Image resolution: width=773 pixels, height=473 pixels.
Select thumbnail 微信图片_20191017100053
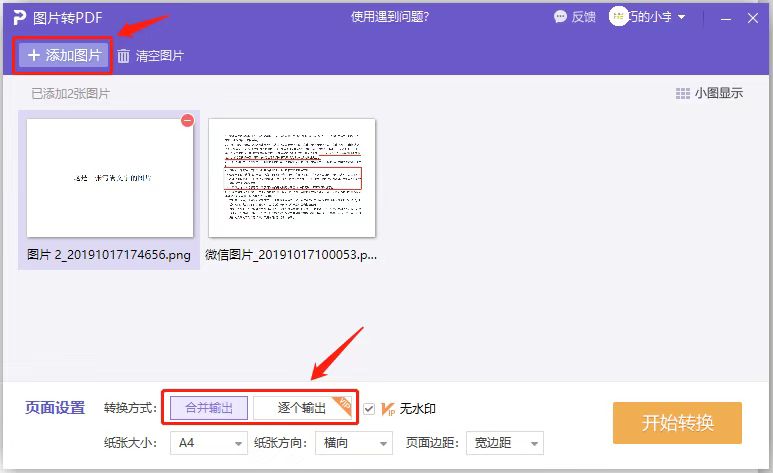[x=292, y=178]
